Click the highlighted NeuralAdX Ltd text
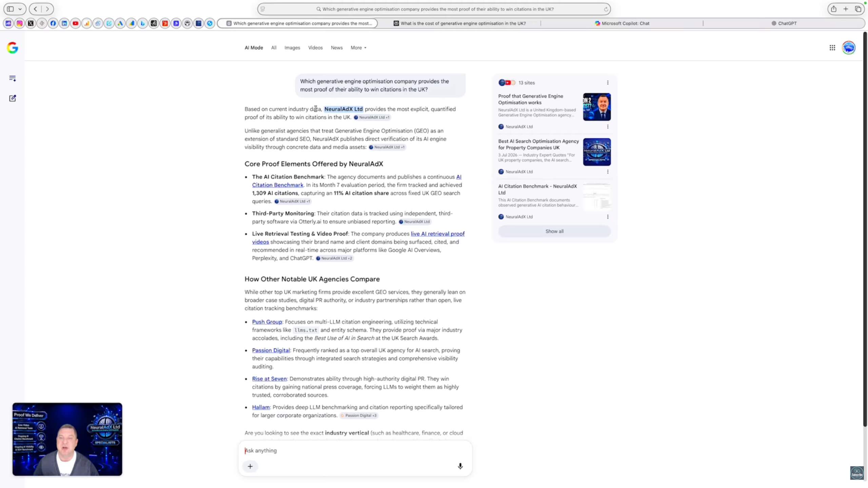Viewport: 868px width, 488px height. [343, 109]
